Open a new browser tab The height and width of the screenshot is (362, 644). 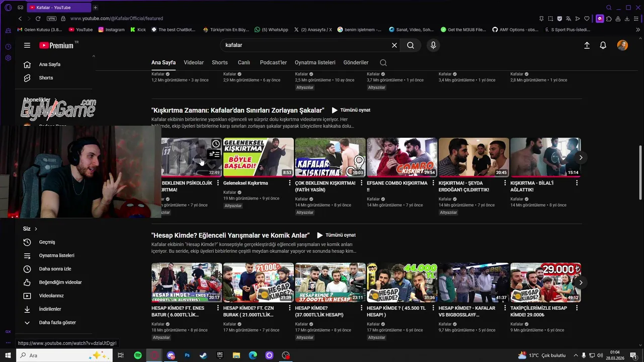tap(95, 8)
